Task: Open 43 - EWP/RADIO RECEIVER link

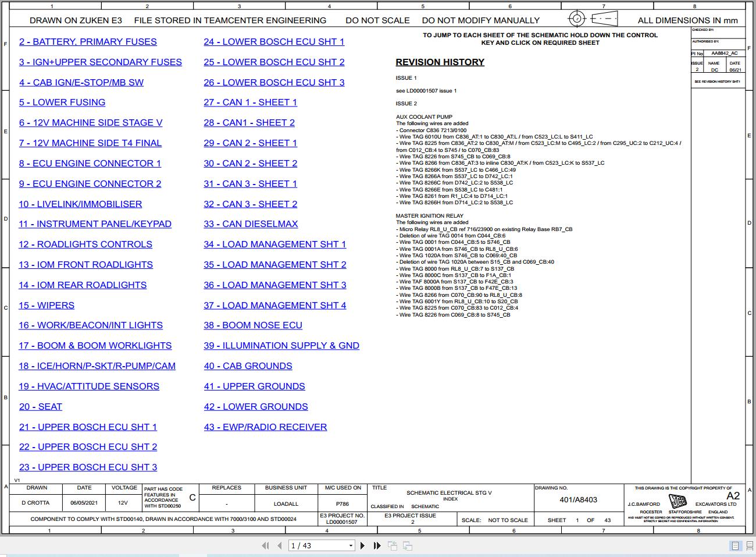Action: (x=266, y=427)
